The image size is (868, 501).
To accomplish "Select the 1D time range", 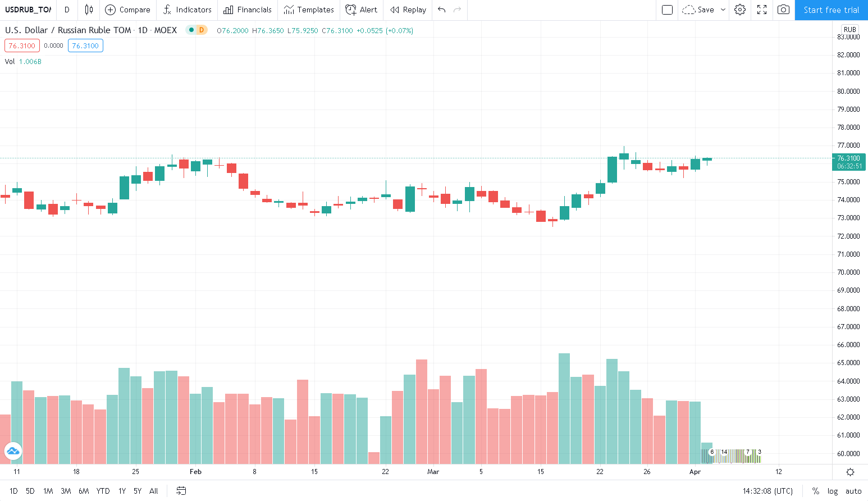I will click(x=13, y=491).
